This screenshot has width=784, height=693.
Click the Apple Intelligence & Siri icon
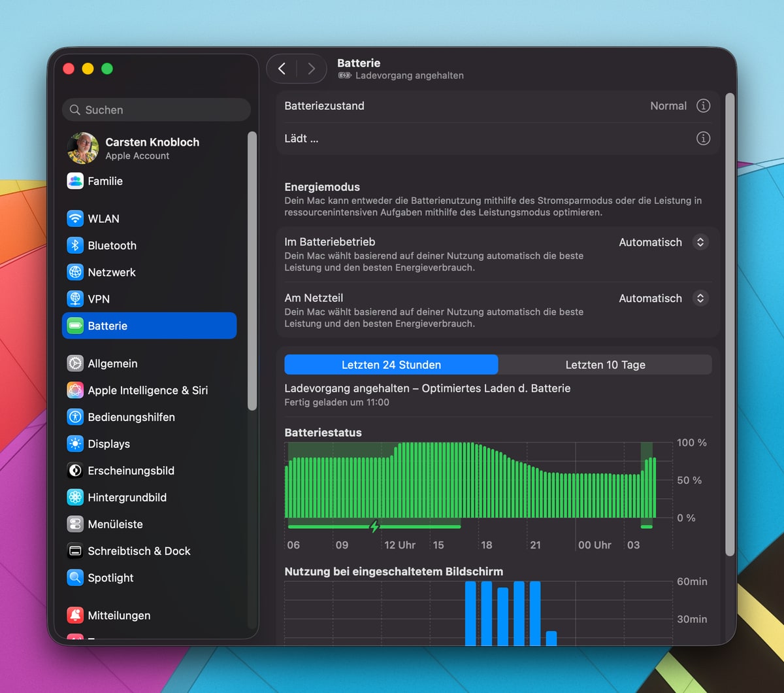(x=75, y=390)
